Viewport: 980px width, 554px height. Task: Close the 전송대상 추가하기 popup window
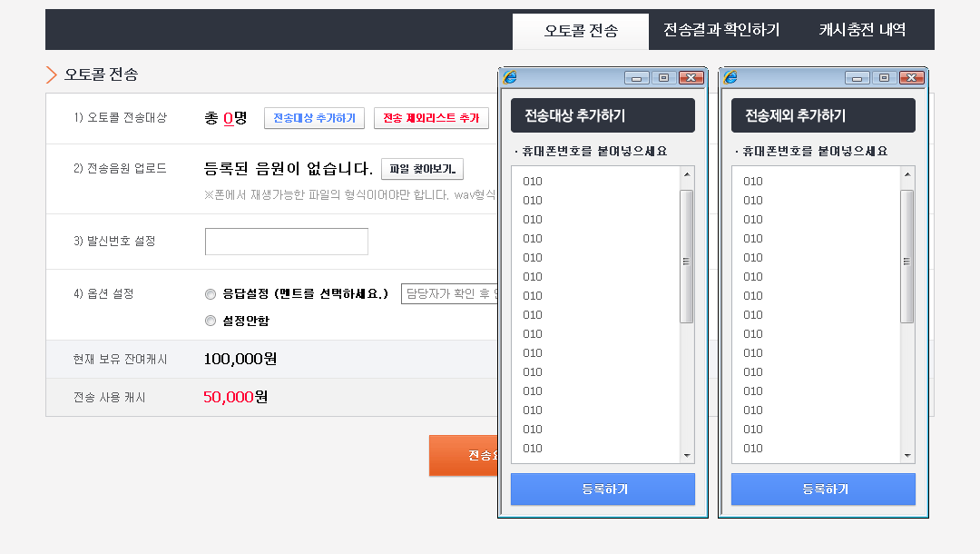click(x=691, y=78)
